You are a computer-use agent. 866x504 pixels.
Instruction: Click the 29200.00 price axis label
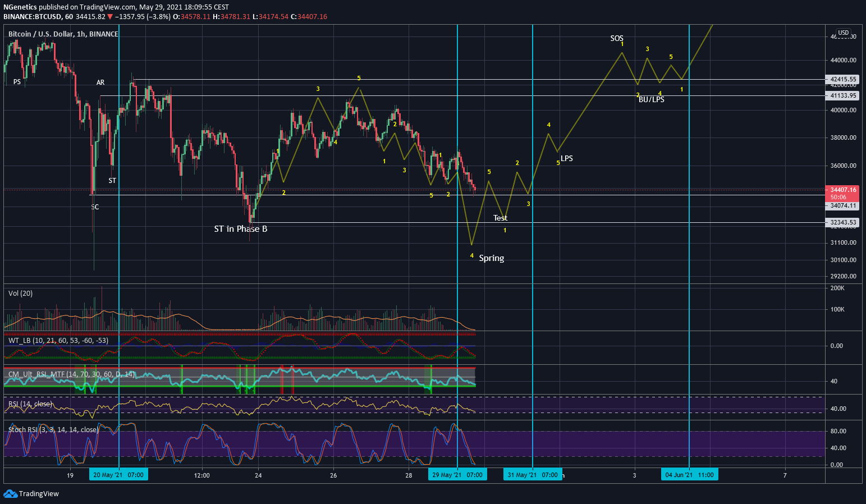(844, 276)
